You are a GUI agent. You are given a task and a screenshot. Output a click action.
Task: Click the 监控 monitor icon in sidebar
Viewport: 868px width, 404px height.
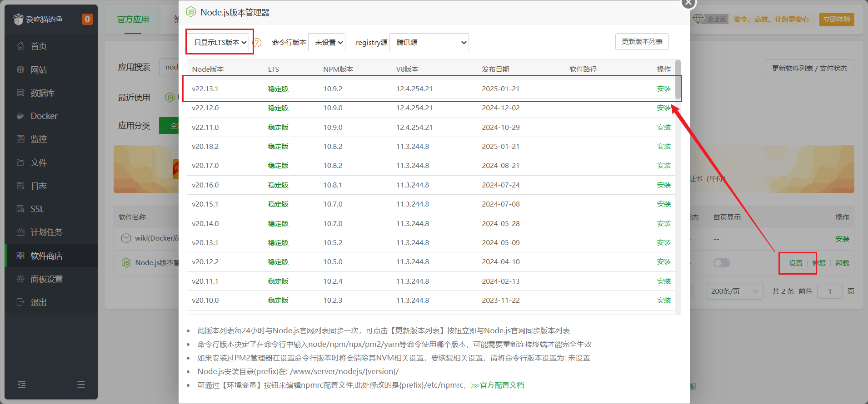(20, 139)
